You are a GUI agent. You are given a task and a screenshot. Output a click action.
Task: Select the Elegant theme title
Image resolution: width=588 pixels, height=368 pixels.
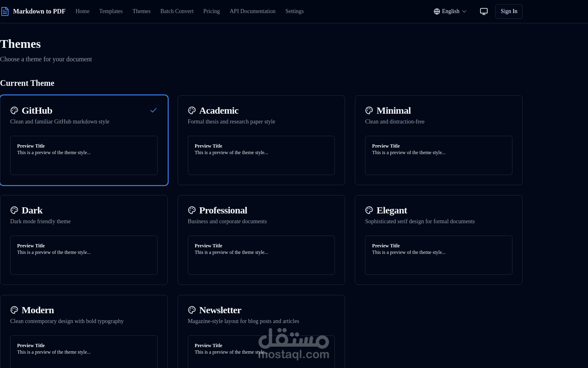pyautogui.click(x=392, y=210)
